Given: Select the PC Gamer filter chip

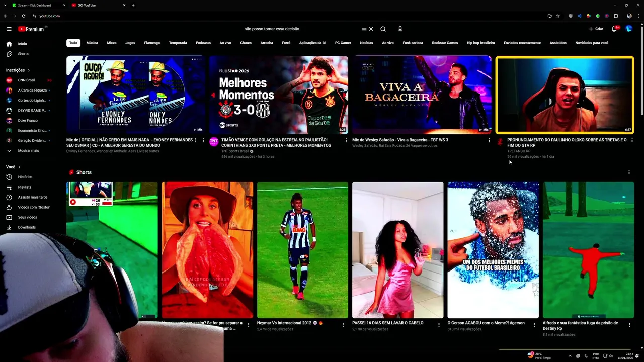Looking at the screenshot, I should coord(343,43).
